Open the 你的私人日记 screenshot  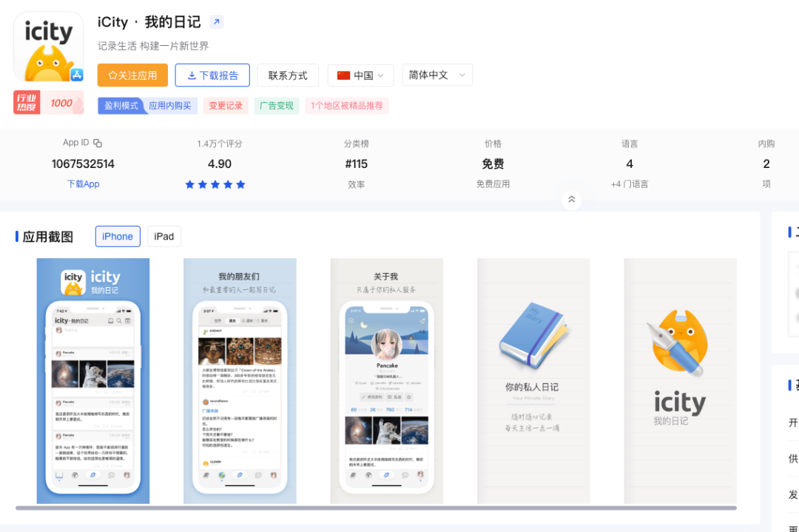click(533, 380)
